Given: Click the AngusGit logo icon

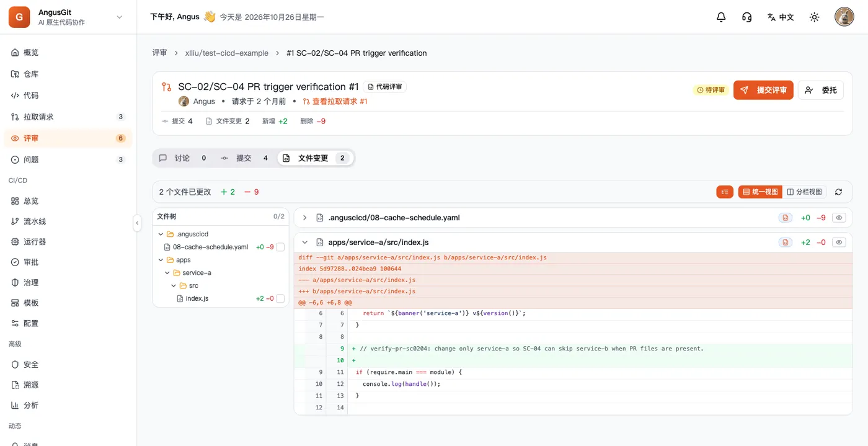Looking at the screenshot, I should [x=19, y=17].
